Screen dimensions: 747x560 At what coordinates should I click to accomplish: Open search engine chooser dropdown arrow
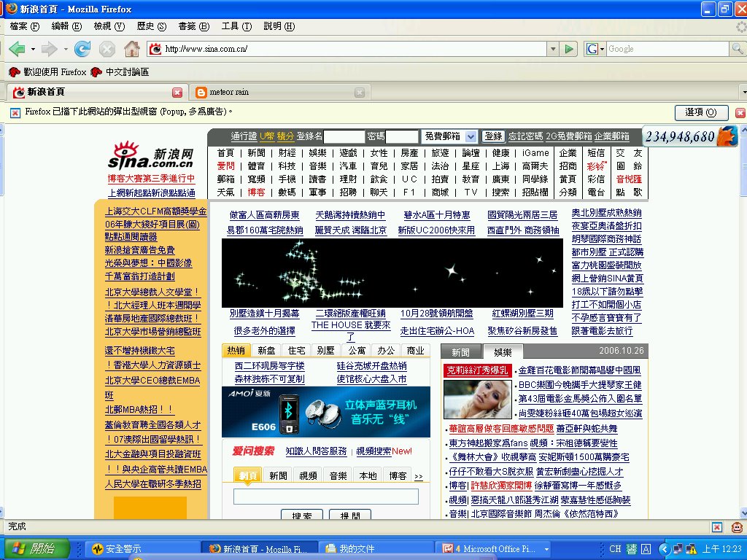(602, 49)
